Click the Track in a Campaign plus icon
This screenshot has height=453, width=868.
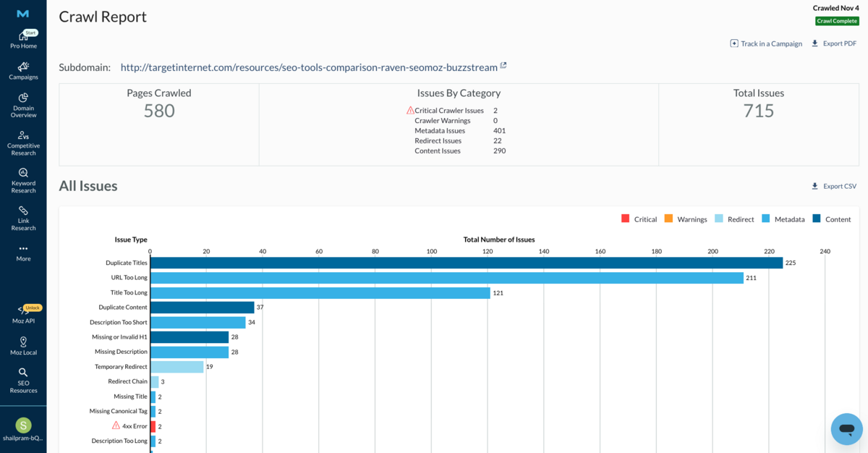click(x=734, y=43)
